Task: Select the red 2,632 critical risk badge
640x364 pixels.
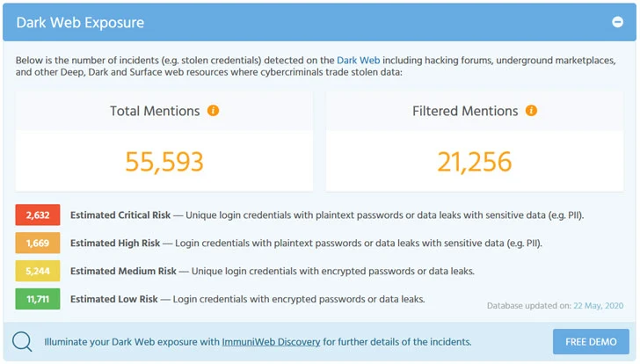Action: tap(38, 215)
